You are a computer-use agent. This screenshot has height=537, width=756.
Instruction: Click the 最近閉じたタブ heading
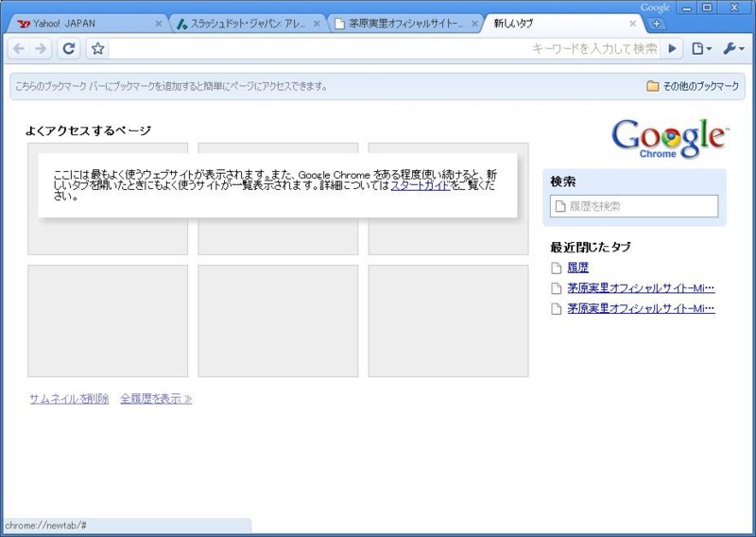pos(590,247)
